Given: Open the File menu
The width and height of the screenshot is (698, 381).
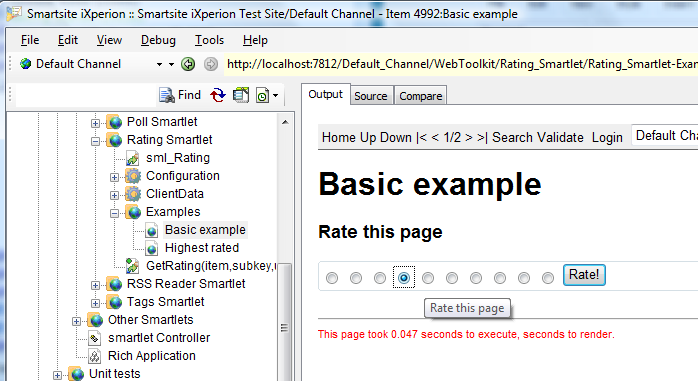Looking at the screenshot, I should (30, 41).
